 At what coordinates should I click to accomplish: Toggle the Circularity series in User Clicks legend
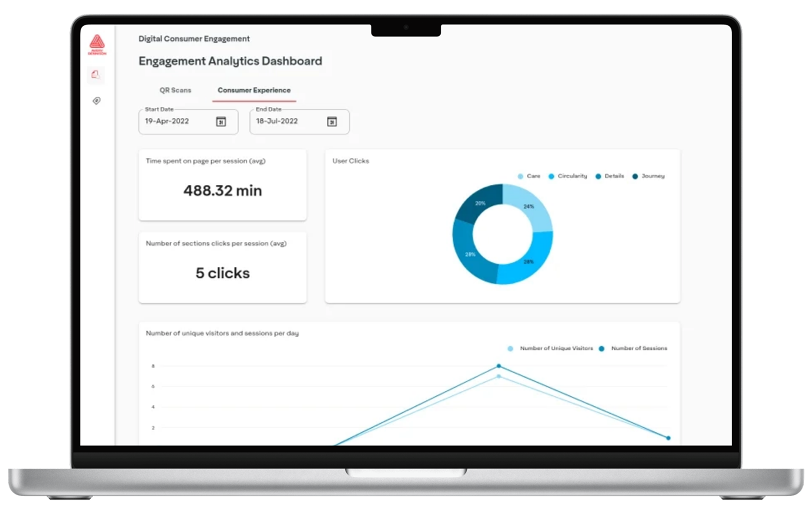(572, 176)
